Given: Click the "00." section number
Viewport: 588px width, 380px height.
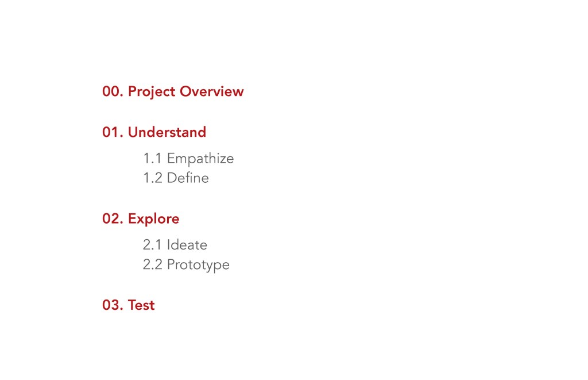Looking at the screenshot, I should coord(113,91).
